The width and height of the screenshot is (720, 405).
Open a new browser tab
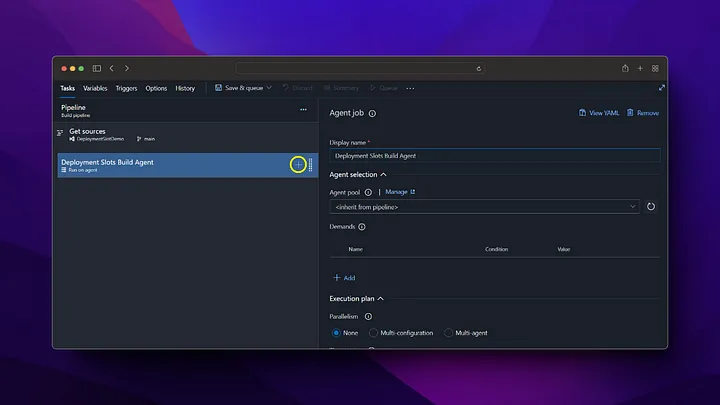640,68
